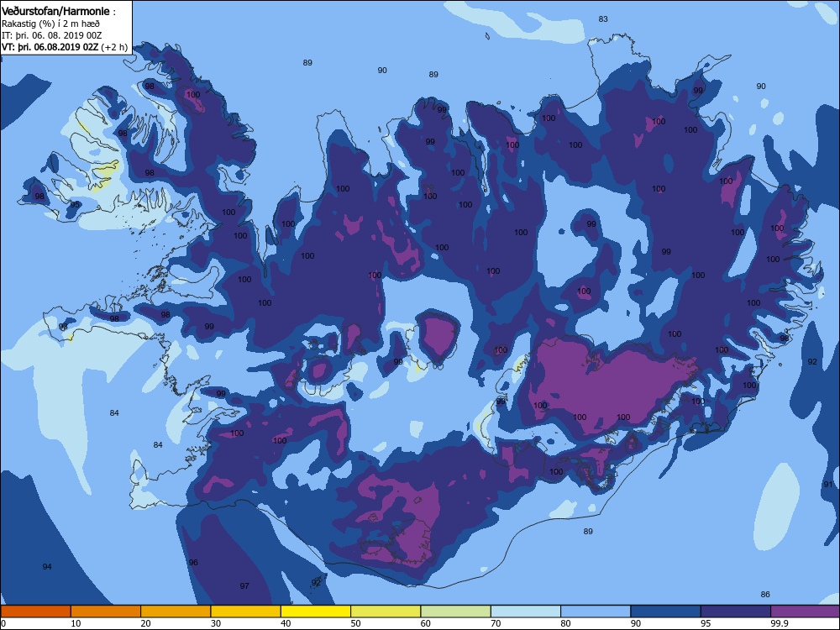840x630 pixels.
Task: Click the '30' tick label on color scale
Action: pos(216,623)
